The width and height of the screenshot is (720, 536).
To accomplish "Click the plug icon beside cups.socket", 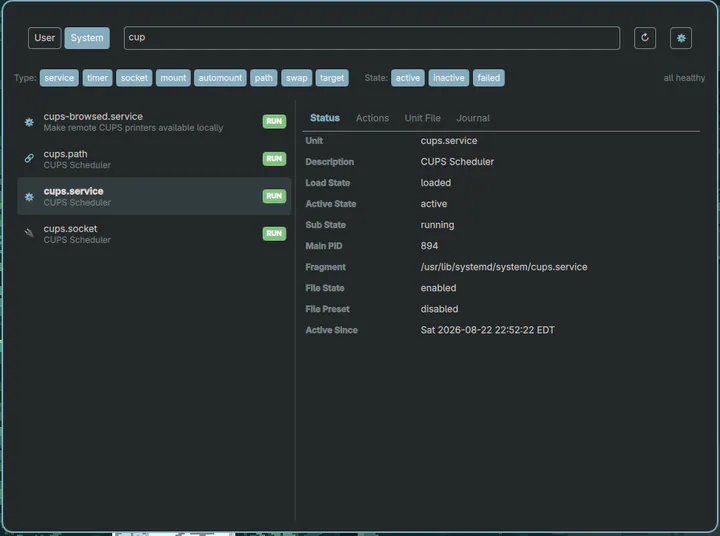I will (29, 233).
